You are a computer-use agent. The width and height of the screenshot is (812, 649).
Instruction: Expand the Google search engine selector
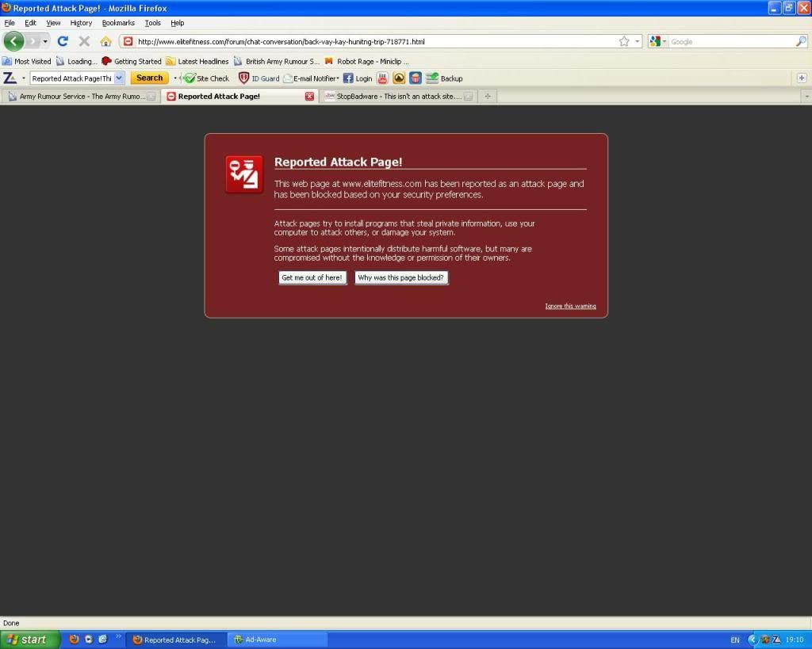point(659,41)
